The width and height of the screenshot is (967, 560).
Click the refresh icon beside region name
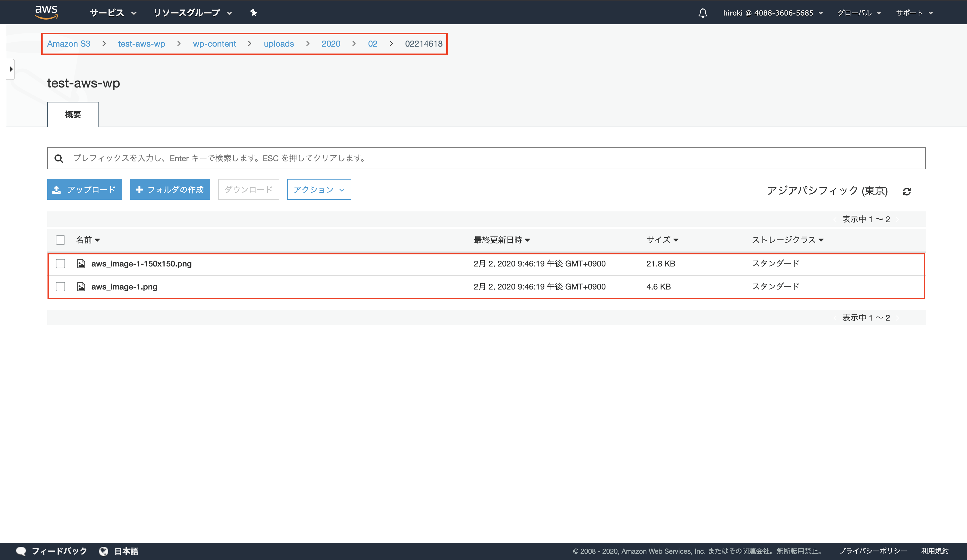906,191
